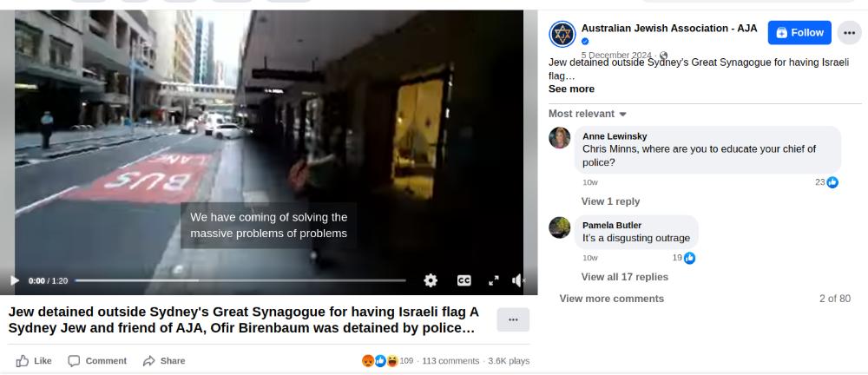Toggle closed captions CC button
Image resolution: width=868 pixels, height=375 pixels.
(464, 281)
